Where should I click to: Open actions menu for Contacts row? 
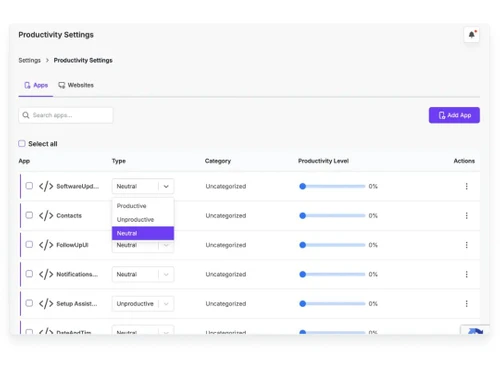[467, 215]
